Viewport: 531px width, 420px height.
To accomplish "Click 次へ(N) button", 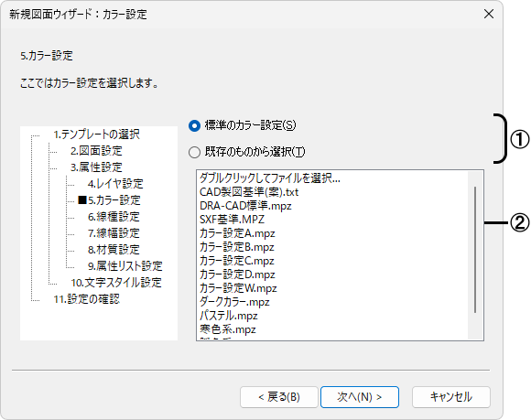I will 359,396.
